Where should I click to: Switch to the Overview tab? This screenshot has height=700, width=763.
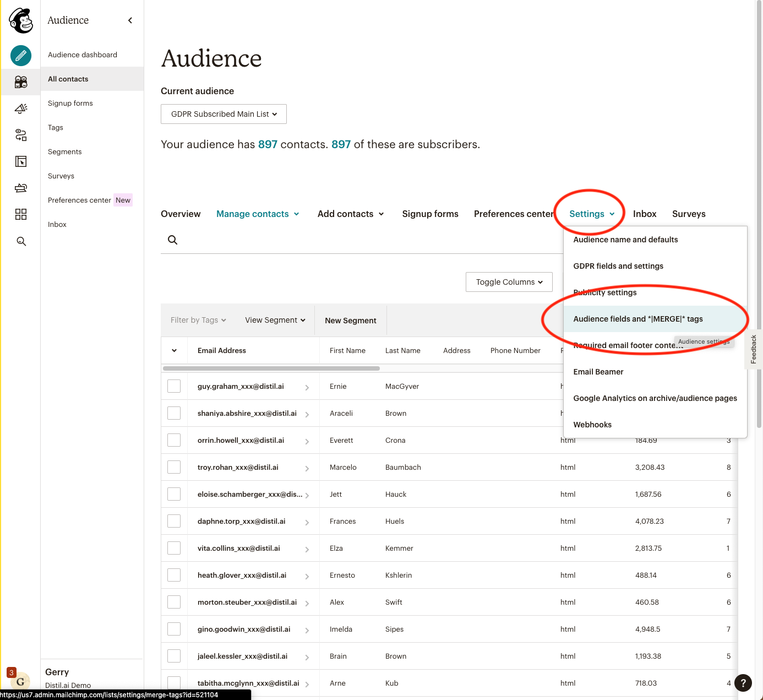pyautogui.click(x=181, y=214)
